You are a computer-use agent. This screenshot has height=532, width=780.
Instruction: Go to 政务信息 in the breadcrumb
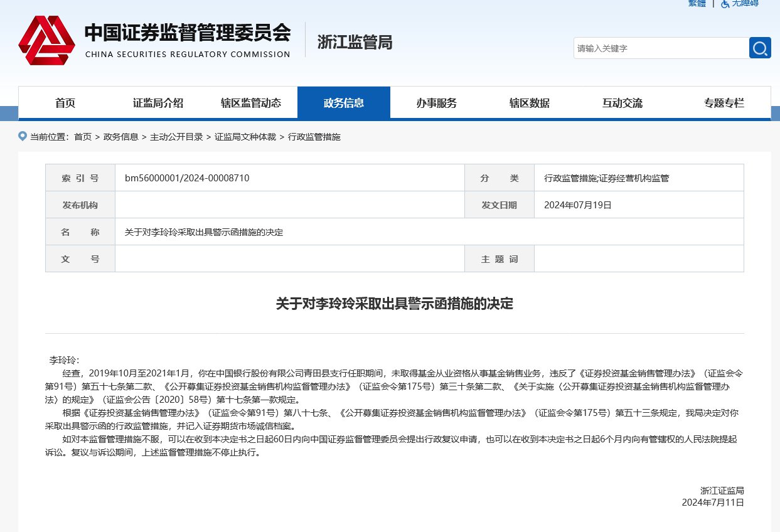coord(121,137)
